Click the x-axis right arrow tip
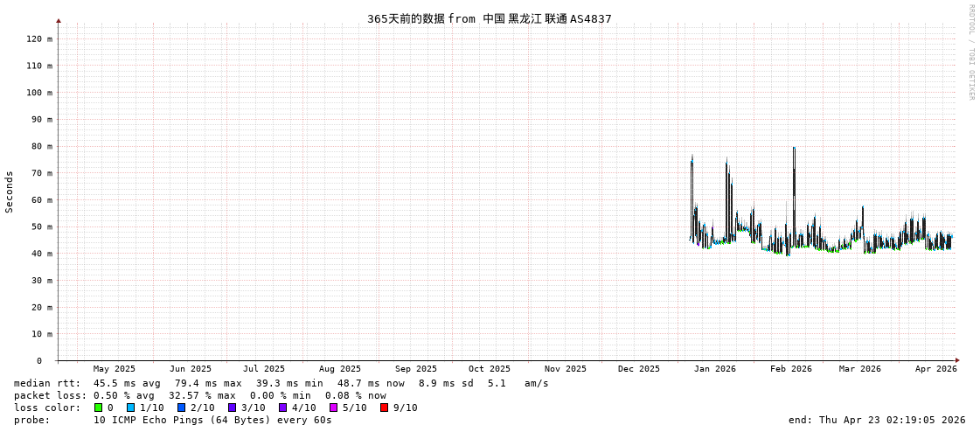The image size is (980, 432). 957,360
